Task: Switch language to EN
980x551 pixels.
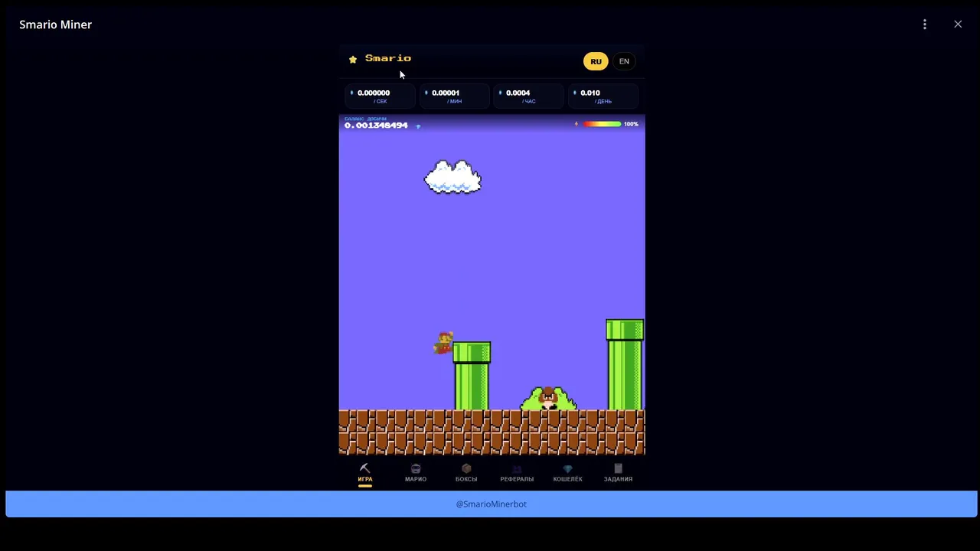Action: coord(624,61)
